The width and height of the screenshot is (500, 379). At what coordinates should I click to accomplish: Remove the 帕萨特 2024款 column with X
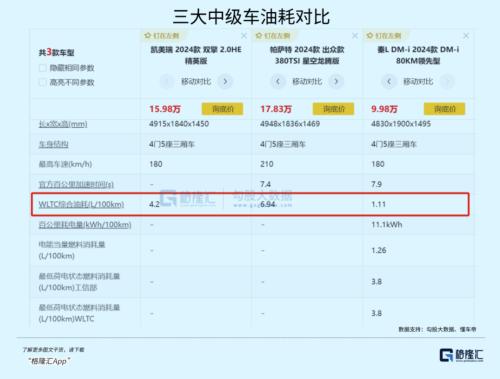tap(355, 36)
